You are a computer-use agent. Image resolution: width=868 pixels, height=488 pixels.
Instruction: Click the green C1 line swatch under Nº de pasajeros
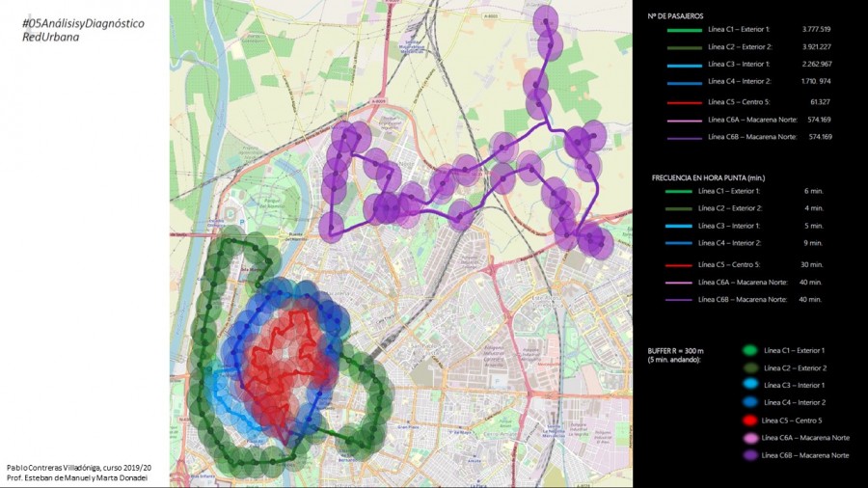[676, 29]
